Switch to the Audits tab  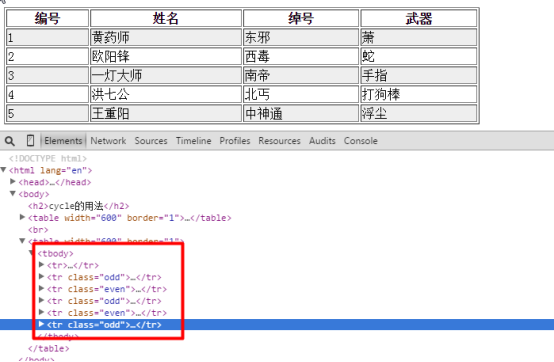coord(322,141)
